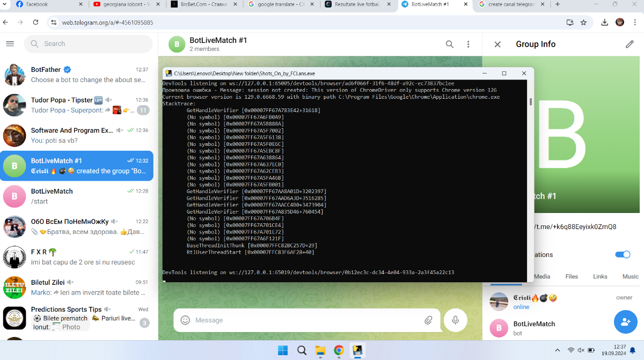The height and width of the screenshot is (360, 644).
Task: Switch to the Links tab
Action: pos(600,277)
